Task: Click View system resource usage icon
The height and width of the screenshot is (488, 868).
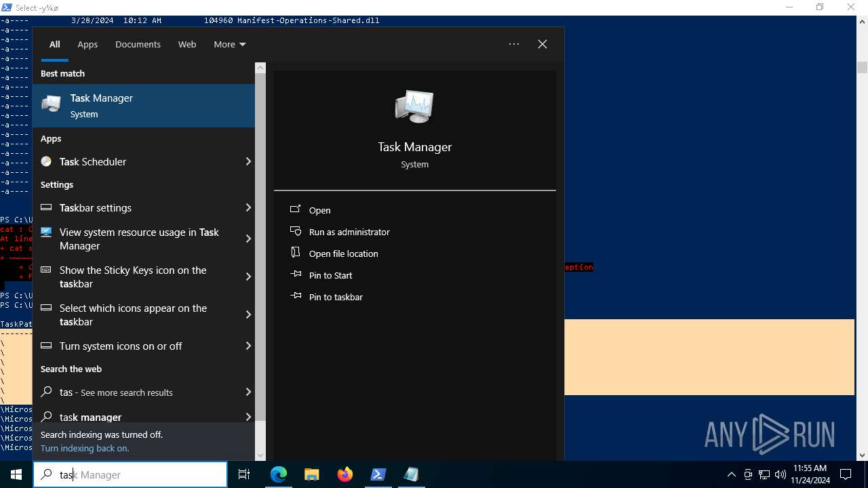Action: point(46,232)
